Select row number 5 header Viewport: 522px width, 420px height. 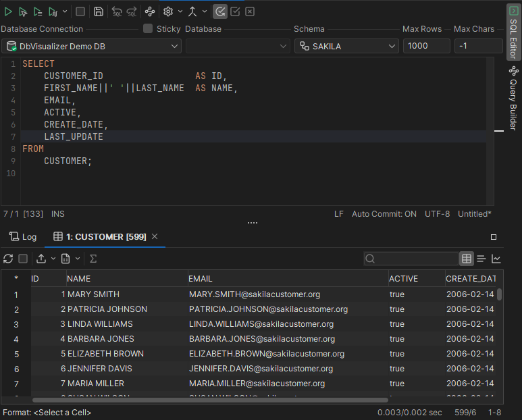(16, 354)
